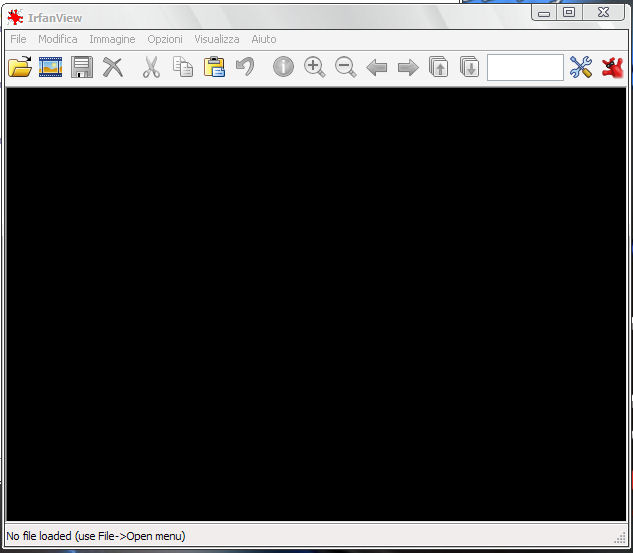
Task: Click the 'No file loaded' status text
Action: click(96, 536)
